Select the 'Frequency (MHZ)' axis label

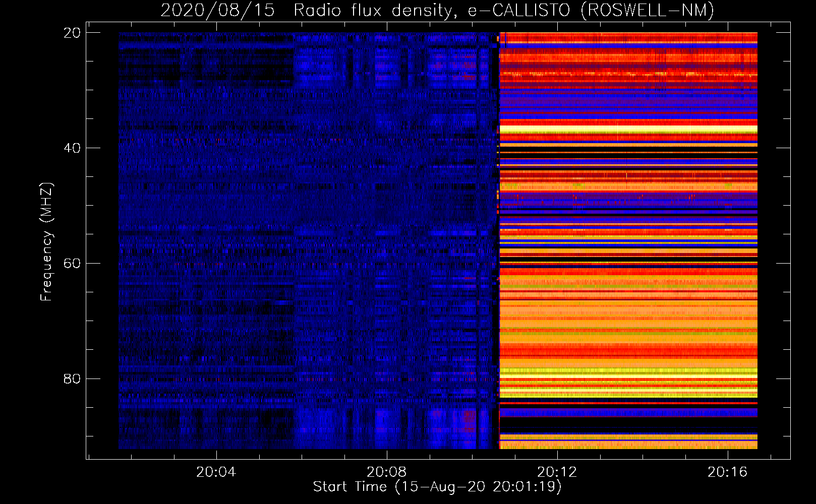click(46, 241)
